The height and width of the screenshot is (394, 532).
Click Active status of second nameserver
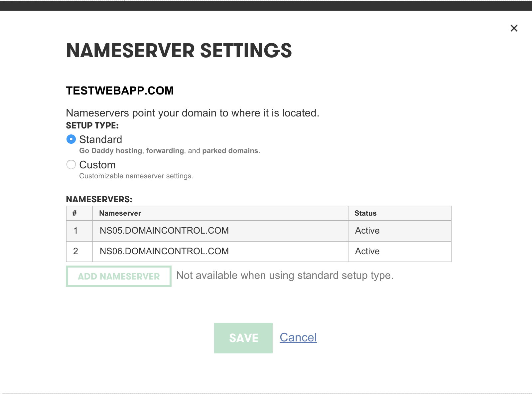point(367,251)
